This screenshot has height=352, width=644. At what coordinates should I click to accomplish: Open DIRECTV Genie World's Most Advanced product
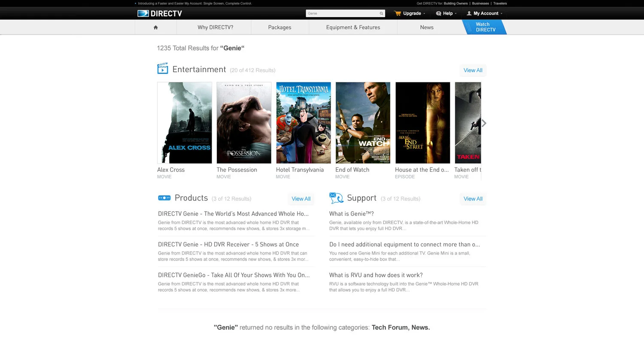click(x=233, y=214)
